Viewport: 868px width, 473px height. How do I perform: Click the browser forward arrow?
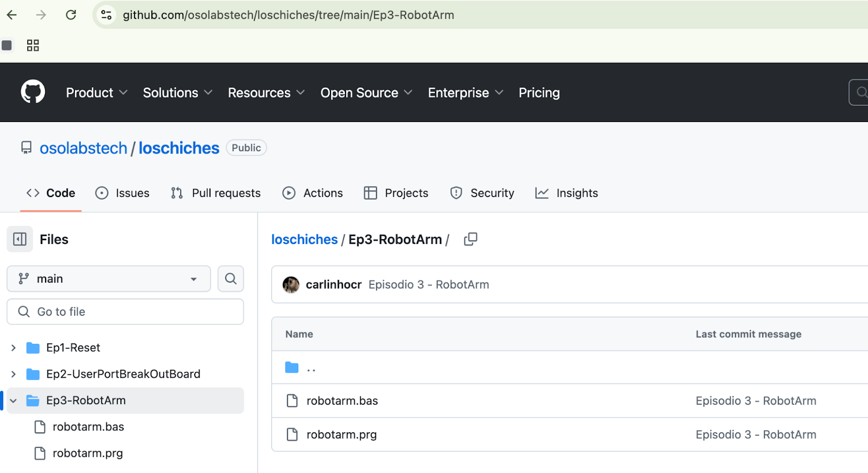point(41,15)
